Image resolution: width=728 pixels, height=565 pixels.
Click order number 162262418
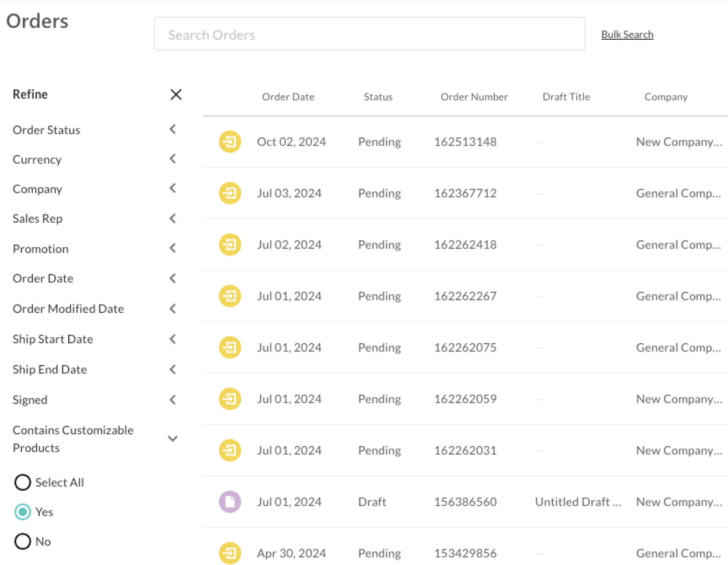pos(465,244)
